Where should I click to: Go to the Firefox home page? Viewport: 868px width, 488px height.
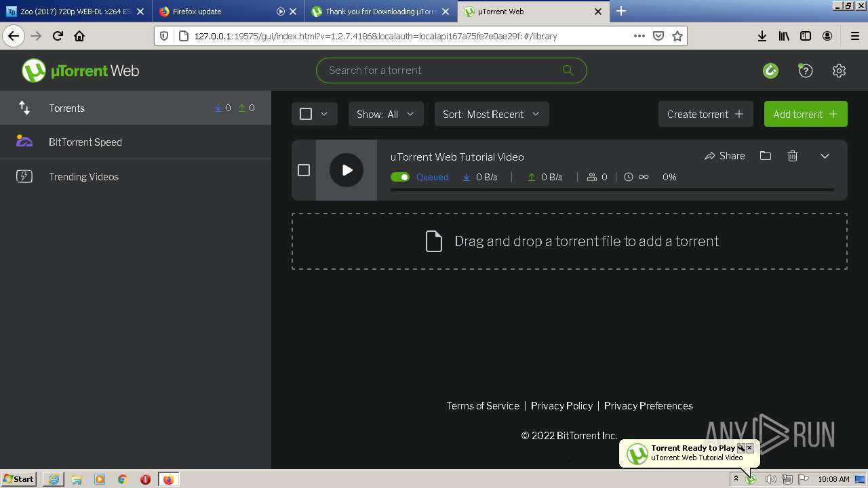pyautogui.click(x=79, y=36)
